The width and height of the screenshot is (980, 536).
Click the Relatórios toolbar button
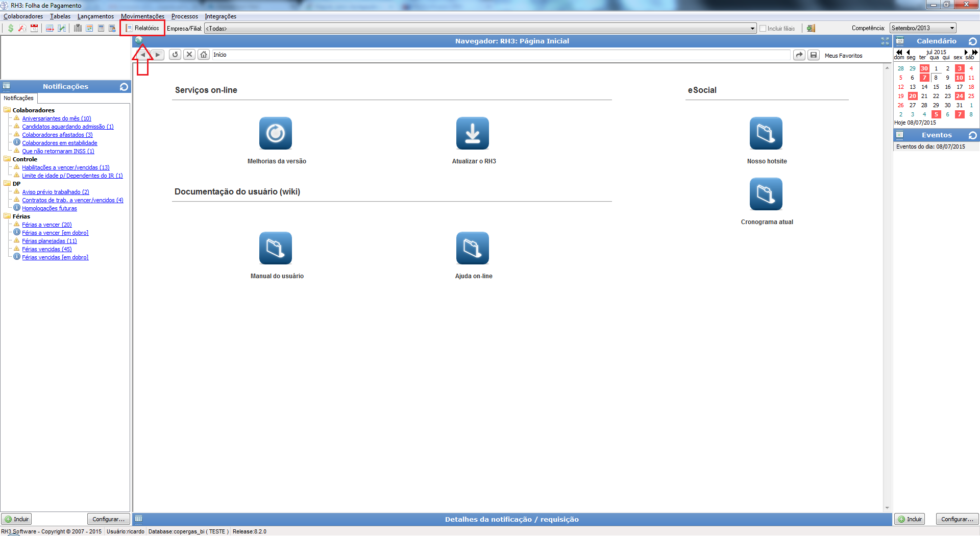142,28
